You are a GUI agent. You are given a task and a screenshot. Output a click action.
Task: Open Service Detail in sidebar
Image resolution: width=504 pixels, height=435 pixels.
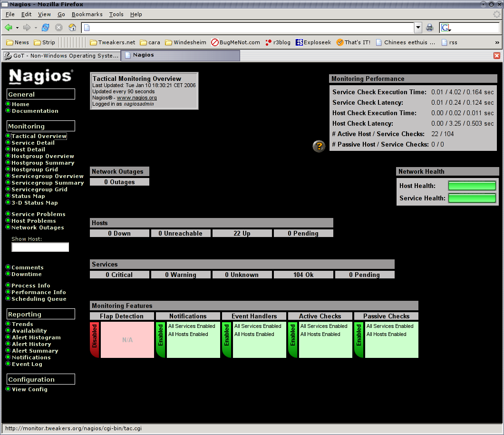coord(33,143)
